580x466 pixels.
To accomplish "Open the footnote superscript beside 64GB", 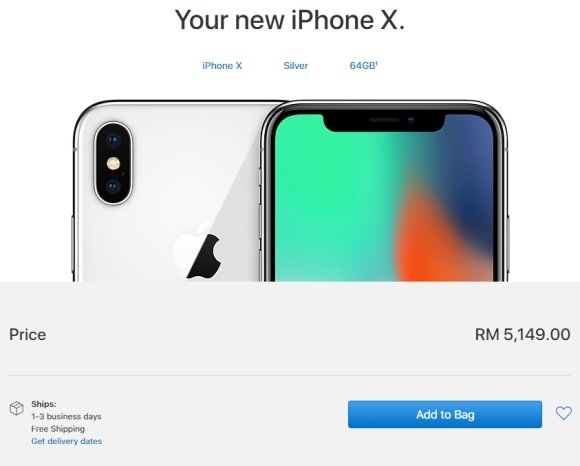I will [x=377, y=63].
